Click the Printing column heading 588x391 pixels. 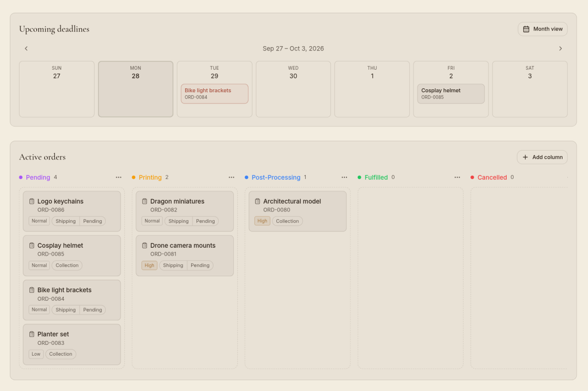150,178
